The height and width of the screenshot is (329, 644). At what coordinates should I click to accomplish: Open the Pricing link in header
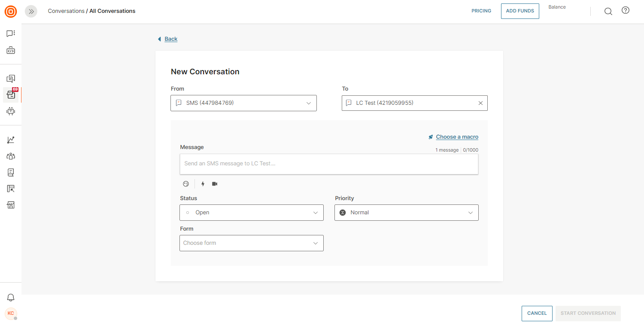[x=481, y=11]
